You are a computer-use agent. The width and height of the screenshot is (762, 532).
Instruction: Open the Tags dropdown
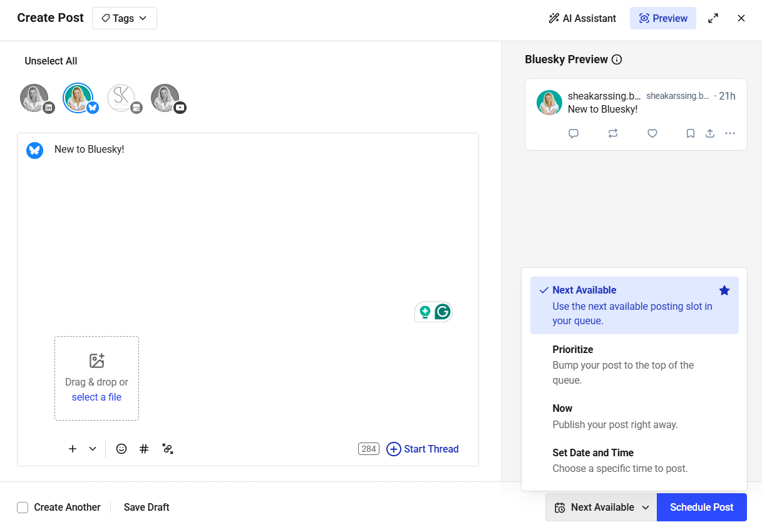[x=124, y=18]
